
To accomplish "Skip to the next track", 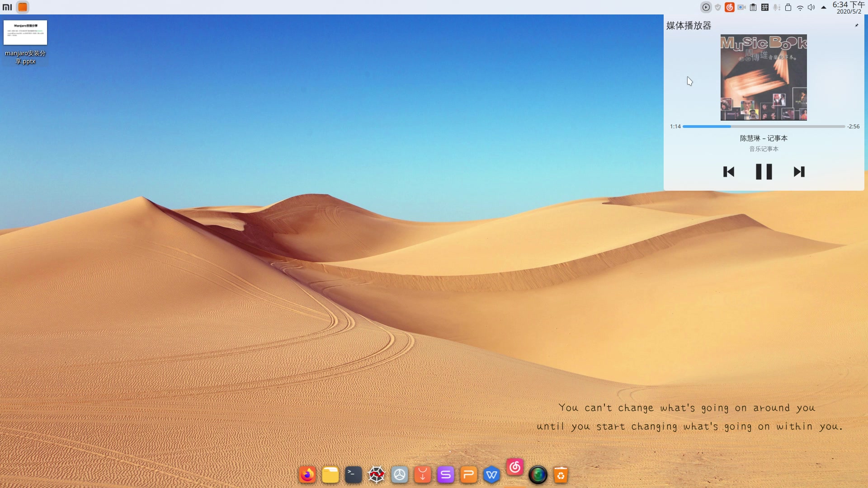I will pos(799,172).
